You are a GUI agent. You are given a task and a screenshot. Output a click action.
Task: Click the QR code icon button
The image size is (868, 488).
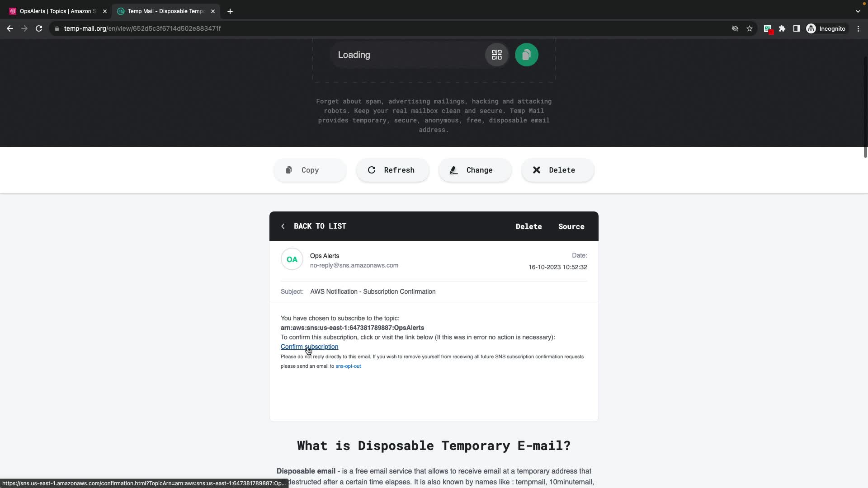click(x=496, y=55)
